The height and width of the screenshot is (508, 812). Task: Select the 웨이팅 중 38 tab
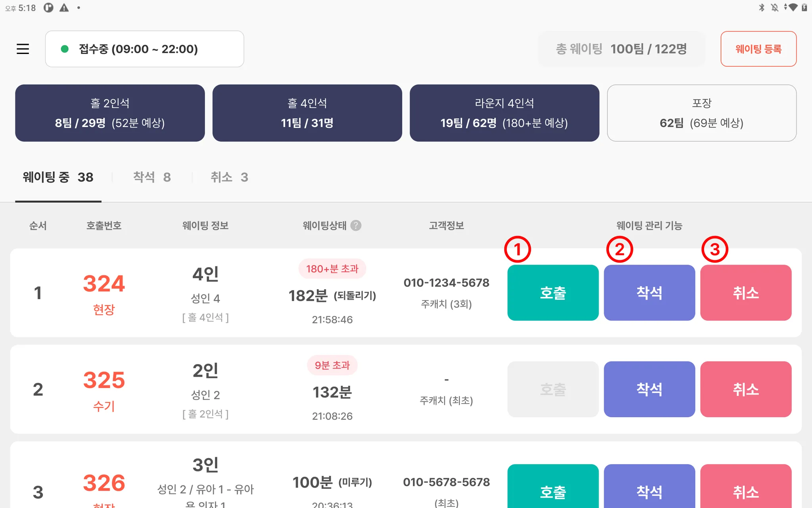[58, 177]
